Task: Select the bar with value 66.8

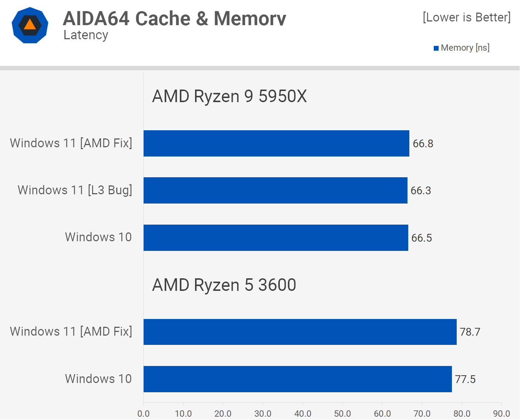Action: (x=276, y=143)
